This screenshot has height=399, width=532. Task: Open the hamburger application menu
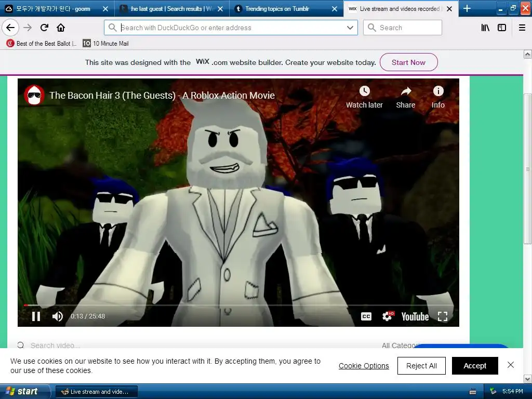[522, 28]
